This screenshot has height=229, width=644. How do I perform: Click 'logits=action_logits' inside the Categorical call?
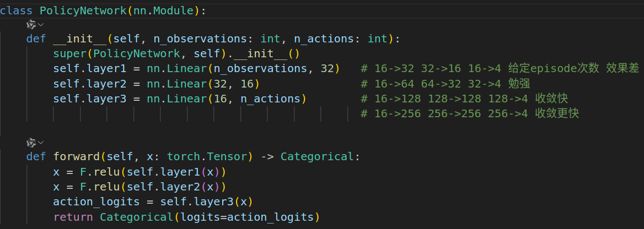point(247,216)
